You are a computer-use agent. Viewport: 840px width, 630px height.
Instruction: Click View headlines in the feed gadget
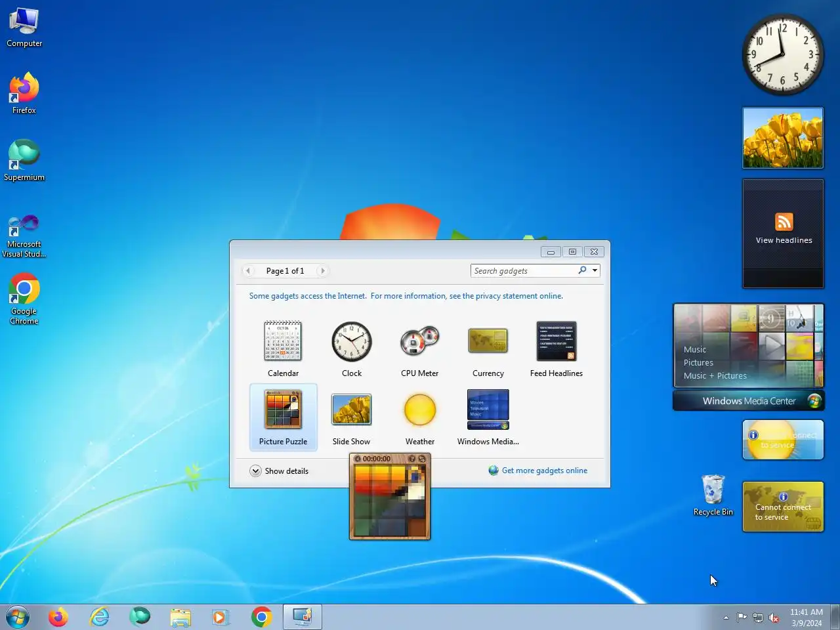click(784, 240)
